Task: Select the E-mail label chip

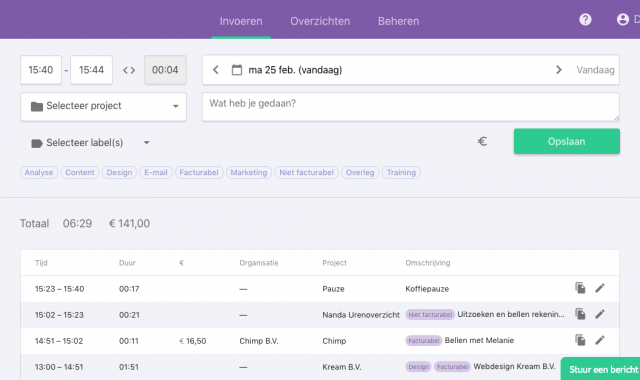Action: [x=156, y=172]
